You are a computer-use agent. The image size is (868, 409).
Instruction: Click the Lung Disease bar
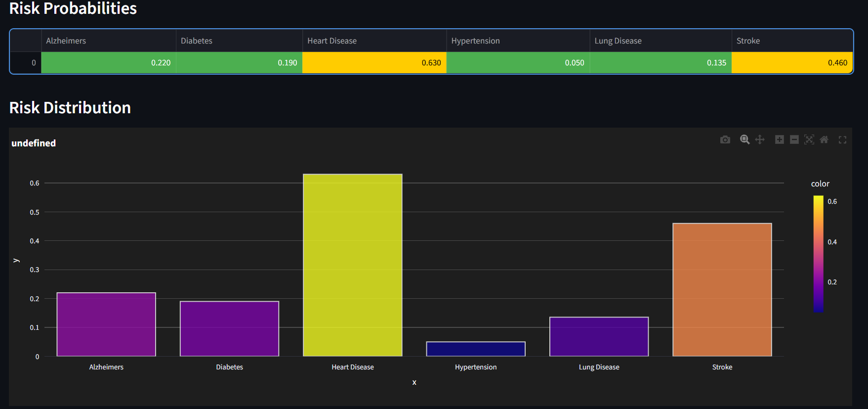pyautogui.click(x=599, y=336)
